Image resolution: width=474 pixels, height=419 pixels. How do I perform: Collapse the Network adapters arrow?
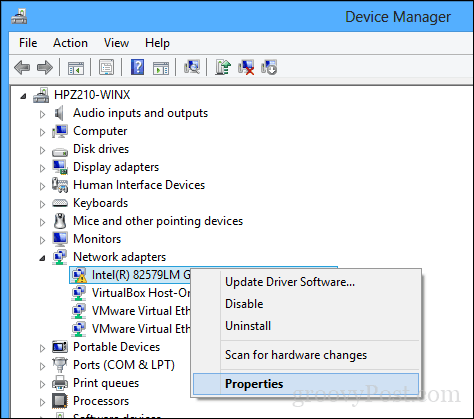click(x=42, y=258)
